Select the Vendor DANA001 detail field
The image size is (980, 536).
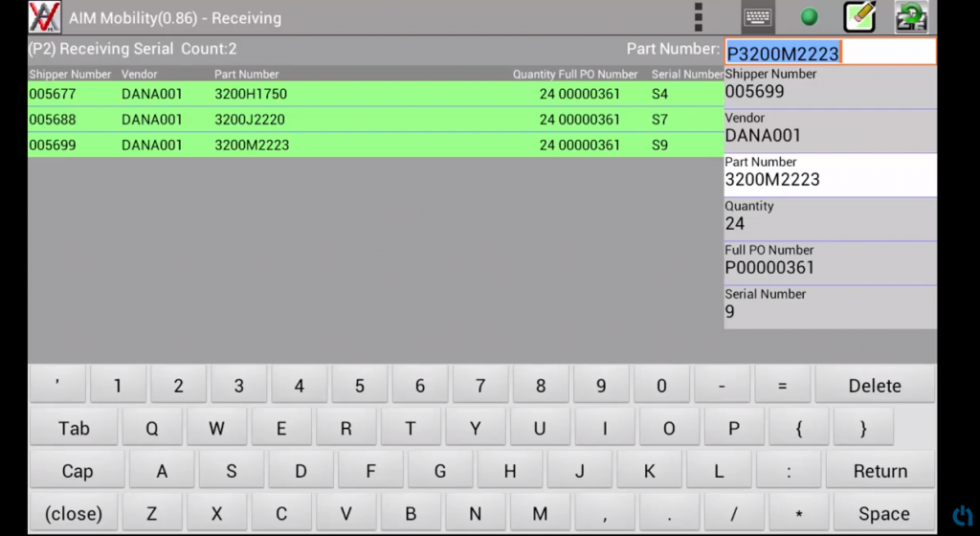830,131
